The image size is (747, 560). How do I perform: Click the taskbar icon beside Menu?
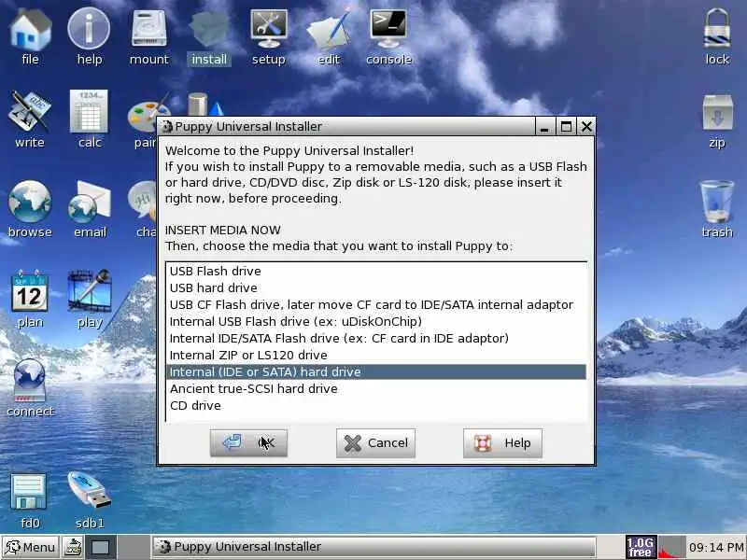tap(74, 547)
